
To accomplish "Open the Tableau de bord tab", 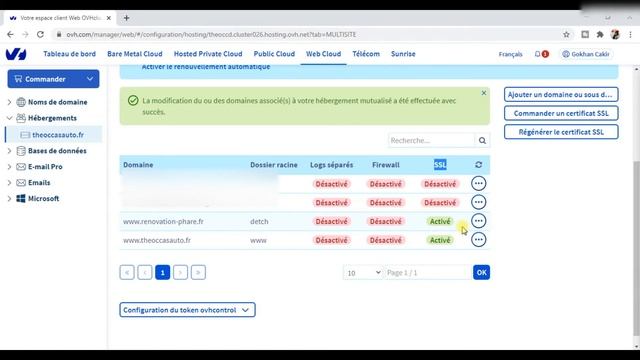I will pos(69,54).
